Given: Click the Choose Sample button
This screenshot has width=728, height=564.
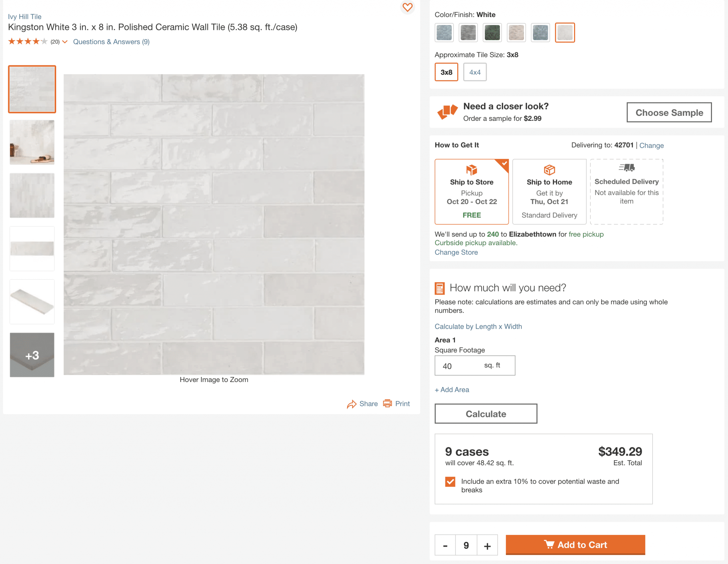Looking at the screenshot, I should point(669,112).
